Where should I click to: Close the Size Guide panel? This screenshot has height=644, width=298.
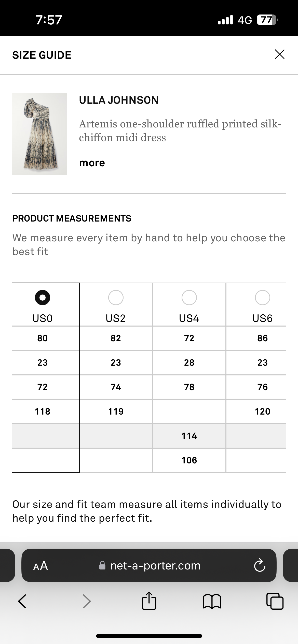coord(279,54)
